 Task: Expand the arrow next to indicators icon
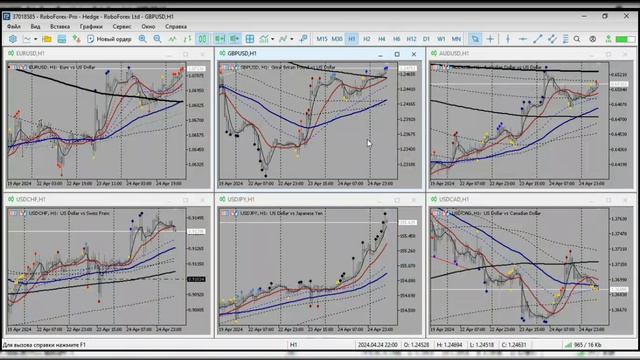272,39
